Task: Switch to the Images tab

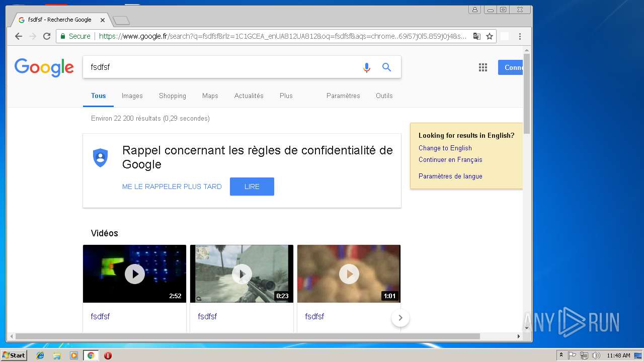Action: pyautogui.click(x=132, y=96)
